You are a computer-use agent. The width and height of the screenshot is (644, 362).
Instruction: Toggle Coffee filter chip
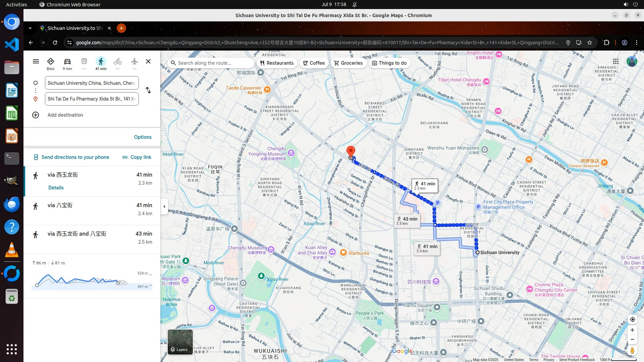[x=314, y=63]
